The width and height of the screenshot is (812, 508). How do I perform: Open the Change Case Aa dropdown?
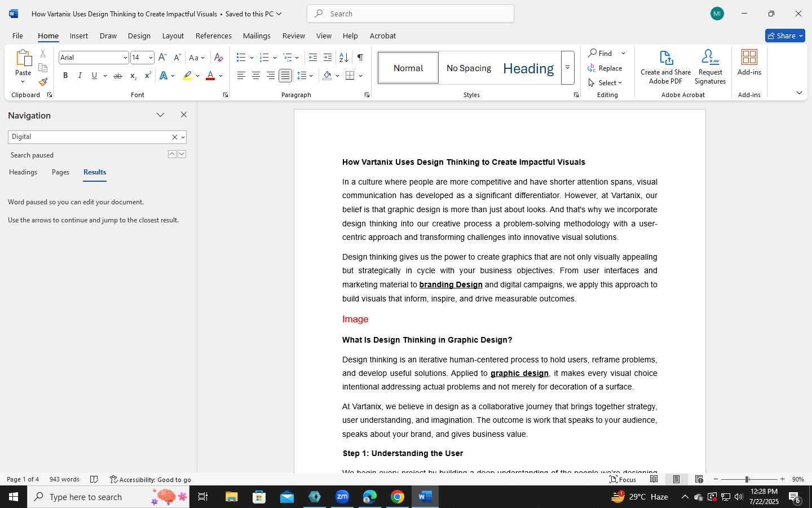(197, 58)
